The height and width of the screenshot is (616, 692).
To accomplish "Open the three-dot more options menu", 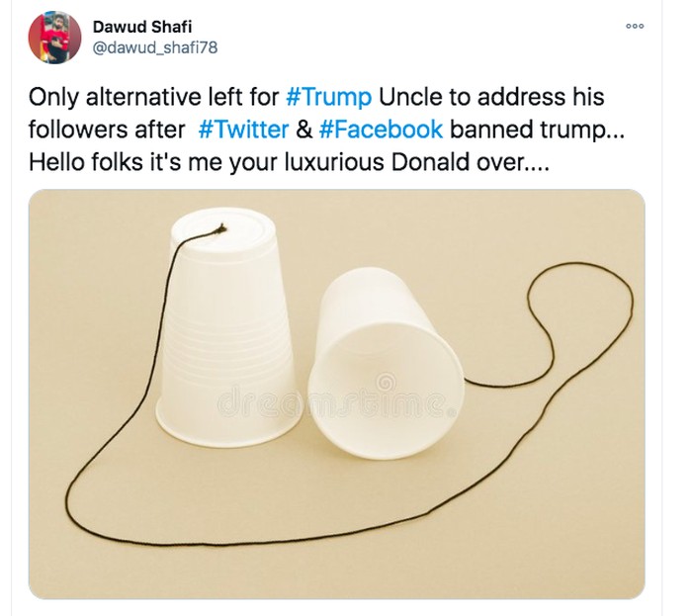I will pos(635,27).
